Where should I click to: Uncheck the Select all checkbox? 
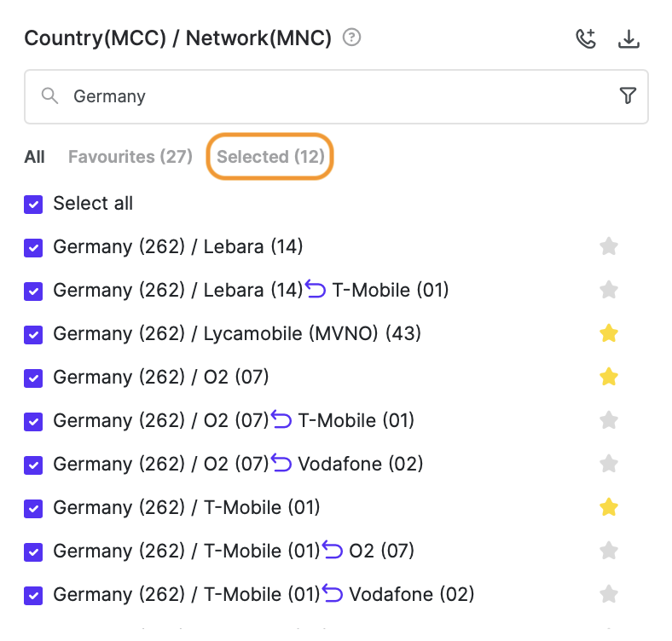point(33,205)
